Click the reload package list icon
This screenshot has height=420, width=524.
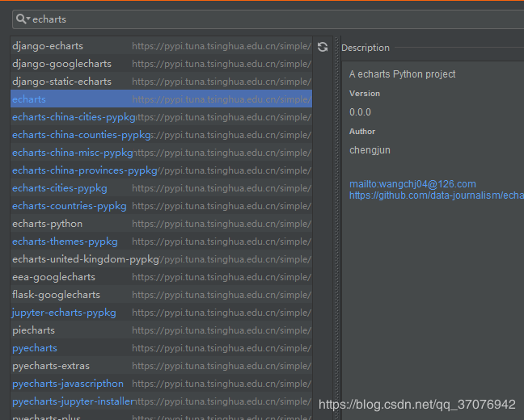pyautogui.click(x=323, y=47)
